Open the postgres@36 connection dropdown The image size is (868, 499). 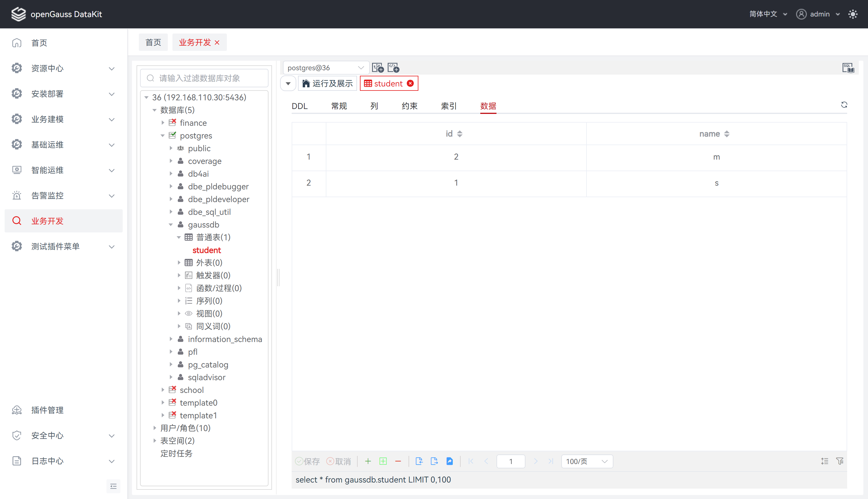325,68
